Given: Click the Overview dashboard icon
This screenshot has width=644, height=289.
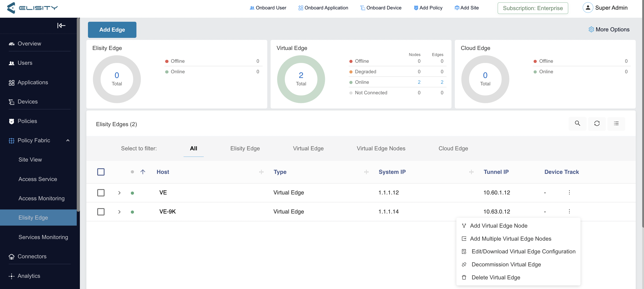Looking at the screenshot, I should click(x=11, y=44).
